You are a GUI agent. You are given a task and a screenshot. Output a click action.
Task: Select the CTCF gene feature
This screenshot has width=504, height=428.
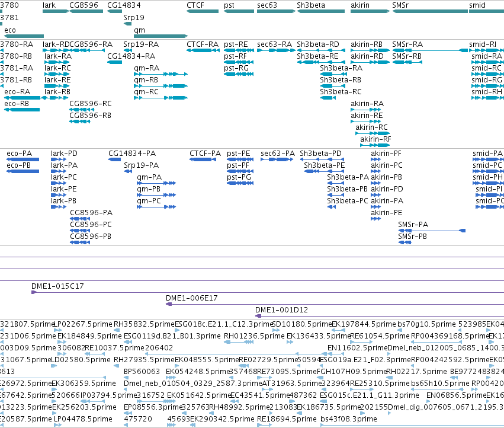[203, 11]
